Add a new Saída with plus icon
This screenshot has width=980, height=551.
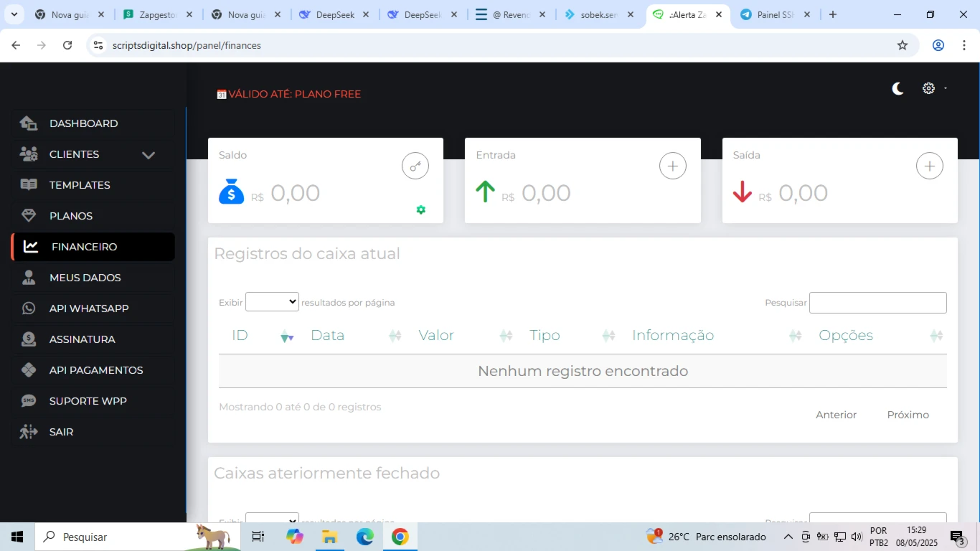click(930, 166)
